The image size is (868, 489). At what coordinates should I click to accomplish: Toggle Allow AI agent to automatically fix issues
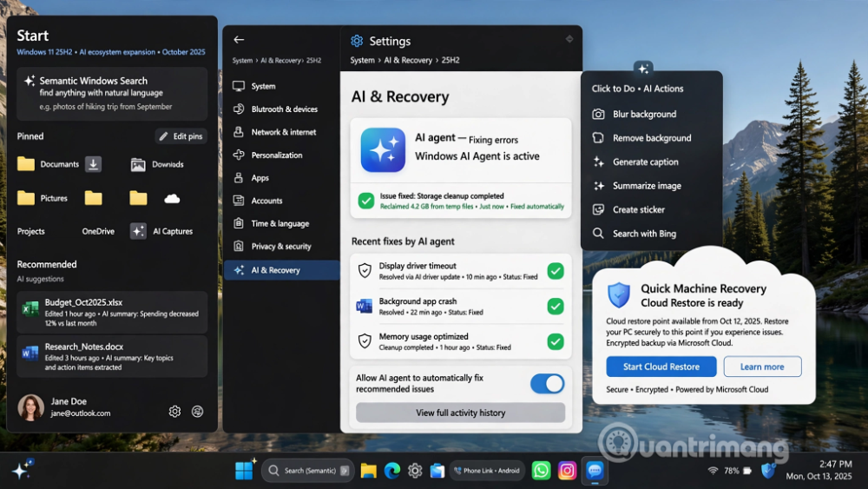(547, 383)
